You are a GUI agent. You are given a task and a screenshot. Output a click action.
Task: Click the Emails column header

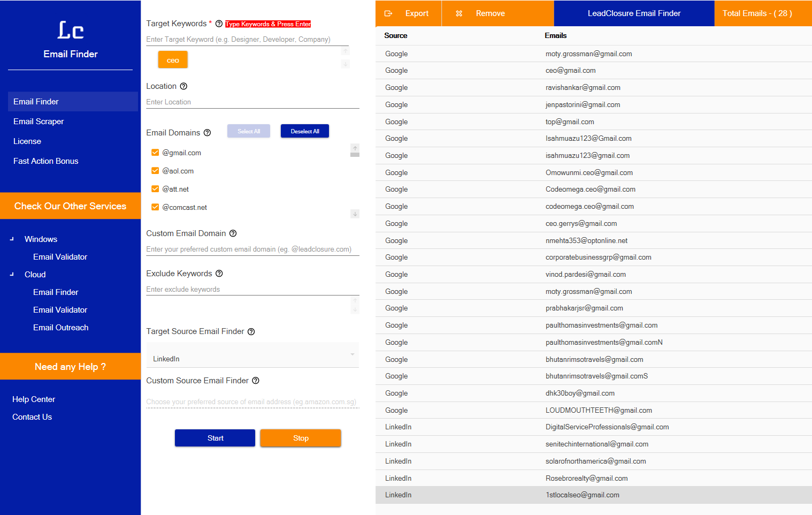coord(556,35)
